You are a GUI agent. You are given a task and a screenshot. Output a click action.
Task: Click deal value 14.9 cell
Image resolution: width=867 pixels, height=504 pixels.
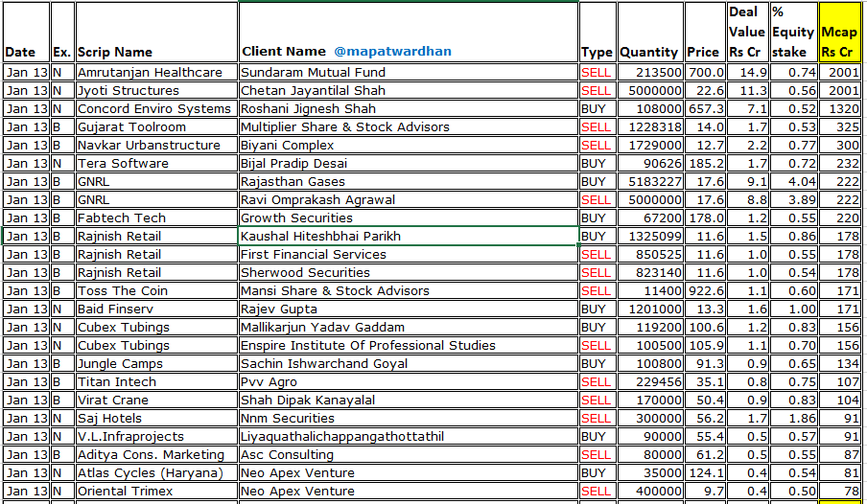coord(747,73)
